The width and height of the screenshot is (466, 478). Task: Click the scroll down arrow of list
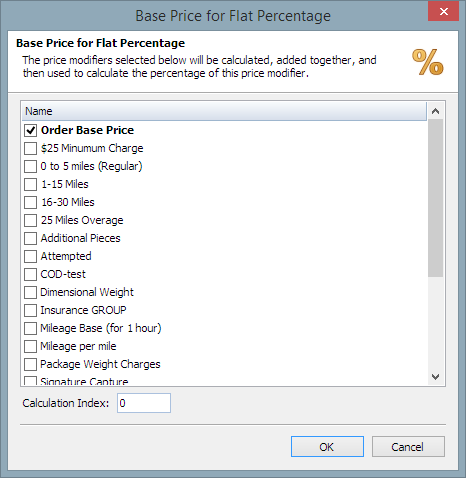coord(435,377)
